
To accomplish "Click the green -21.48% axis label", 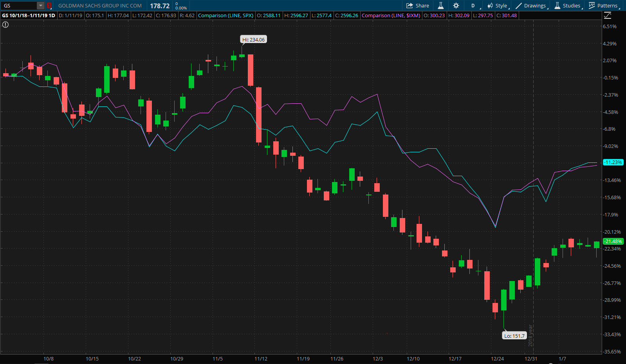I will tap(613, 241).
